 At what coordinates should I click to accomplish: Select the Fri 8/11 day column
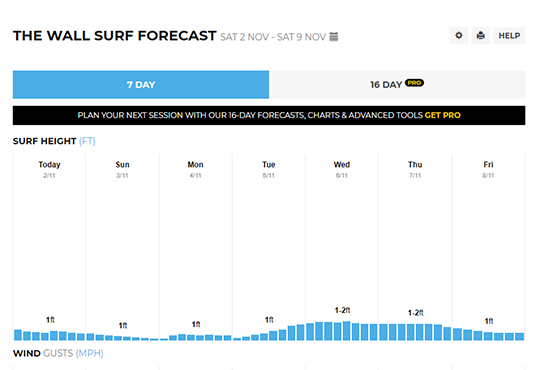tap(488, 247)
